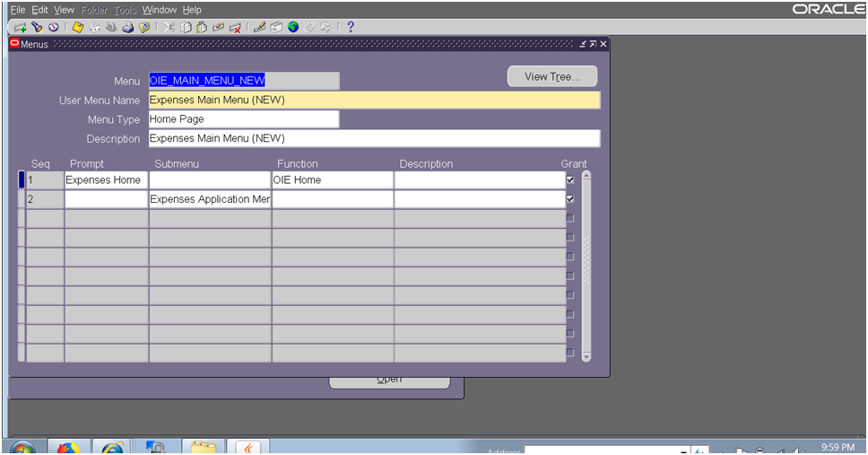Toggle Grant checkbox for Expenses Home row
The image size is (868, 455).
tap(570, 180)
